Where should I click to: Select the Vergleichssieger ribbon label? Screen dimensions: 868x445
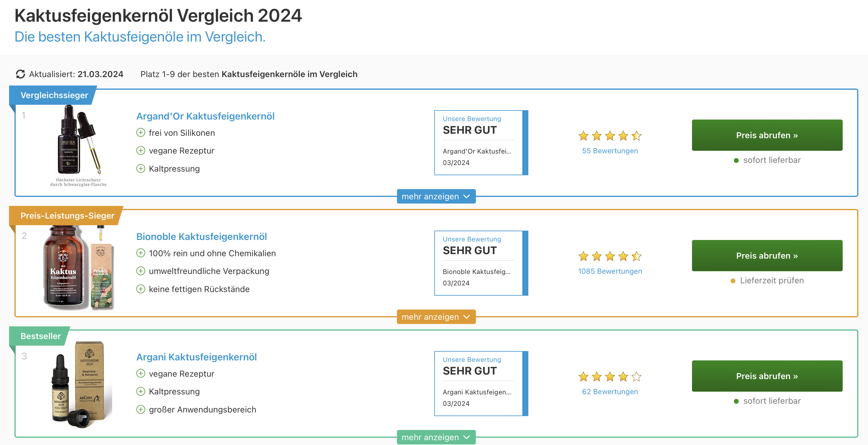(54, 95)
